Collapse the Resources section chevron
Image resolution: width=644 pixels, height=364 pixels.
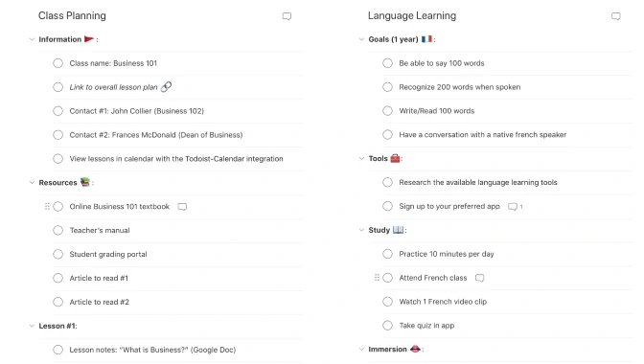click(x=32, y=183)
